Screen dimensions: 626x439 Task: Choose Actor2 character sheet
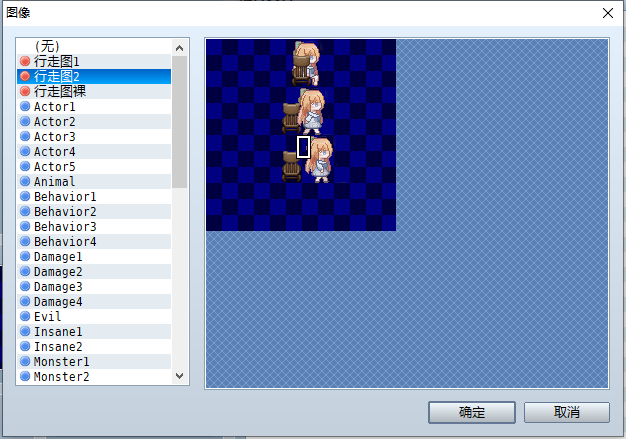[94, 121]
